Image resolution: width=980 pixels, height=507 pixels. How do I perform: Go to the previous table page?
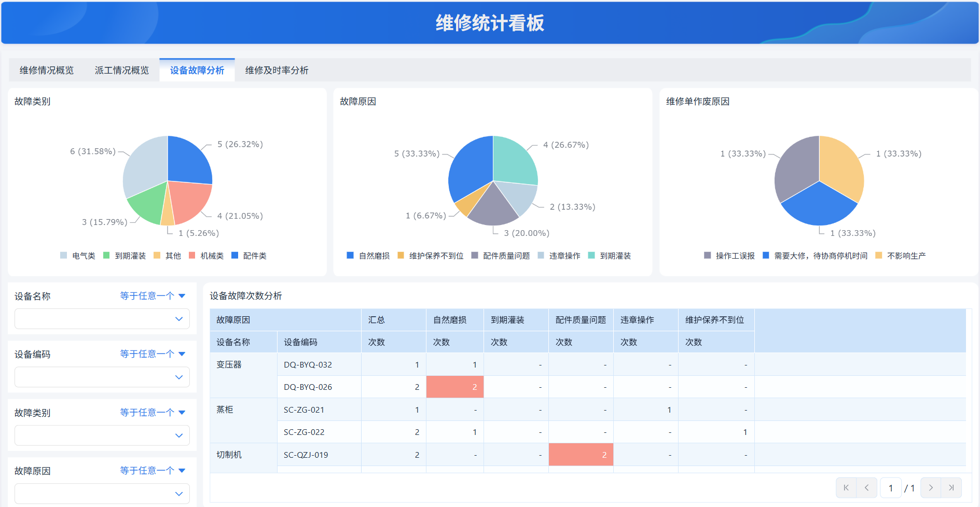(x=867, y=488)
